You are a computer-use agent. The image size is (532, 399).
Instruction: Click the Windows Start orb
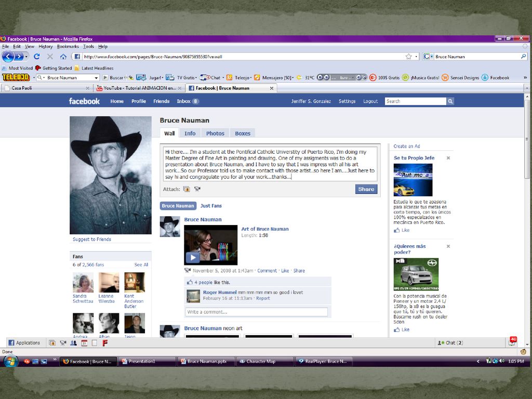tap(10, 361)
